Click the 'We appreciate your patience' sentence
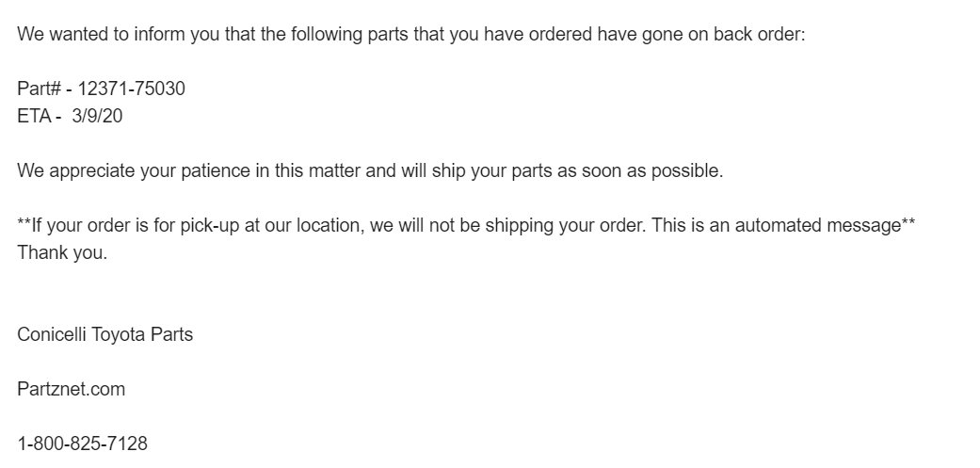The width and height of the screenshot is (980, 468). pos(370,170)
